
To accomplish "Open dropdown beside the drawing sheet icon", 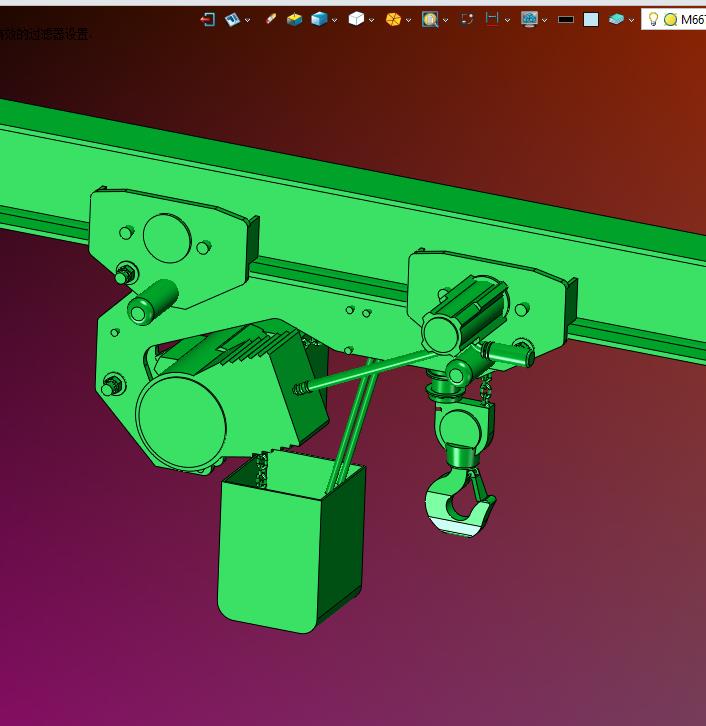I will click(248, 20).
